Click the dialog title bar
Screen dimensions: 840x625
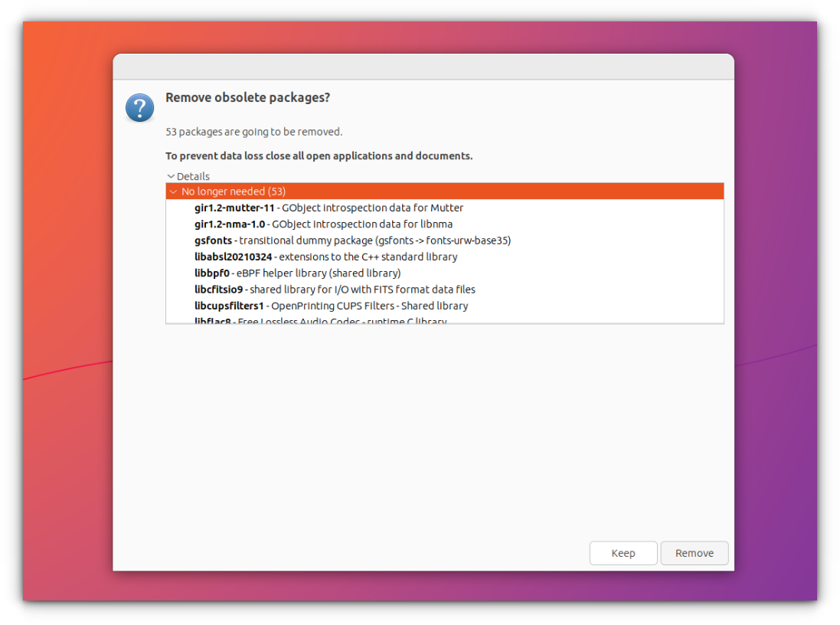423,67
